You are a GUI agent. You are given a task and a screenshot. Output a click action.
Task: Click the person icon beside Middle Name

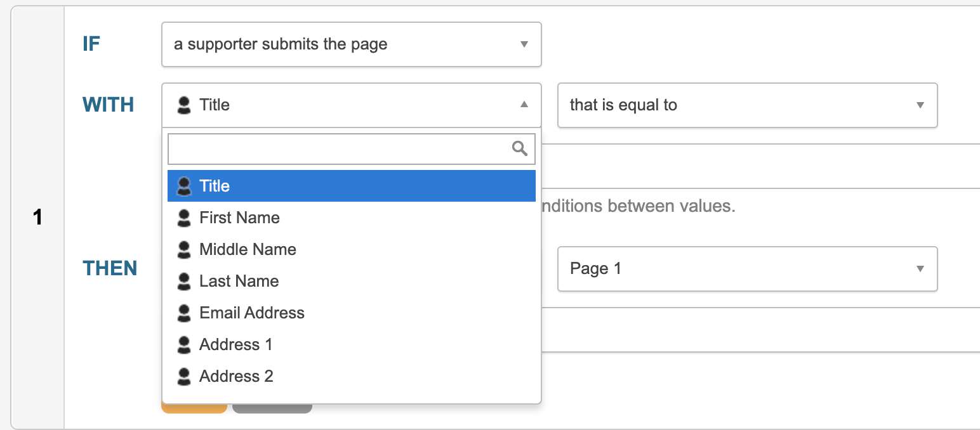tap(184, 249)
